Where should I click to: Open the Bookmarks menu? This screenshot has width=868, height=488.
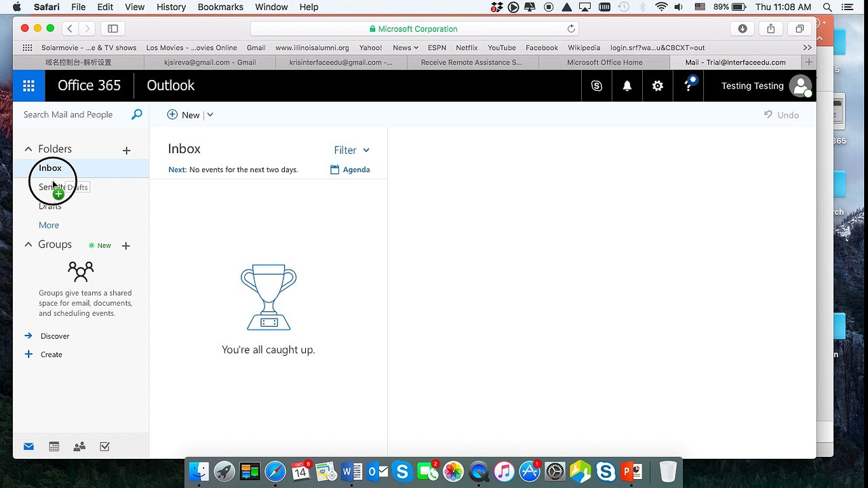tap(220, 7)
